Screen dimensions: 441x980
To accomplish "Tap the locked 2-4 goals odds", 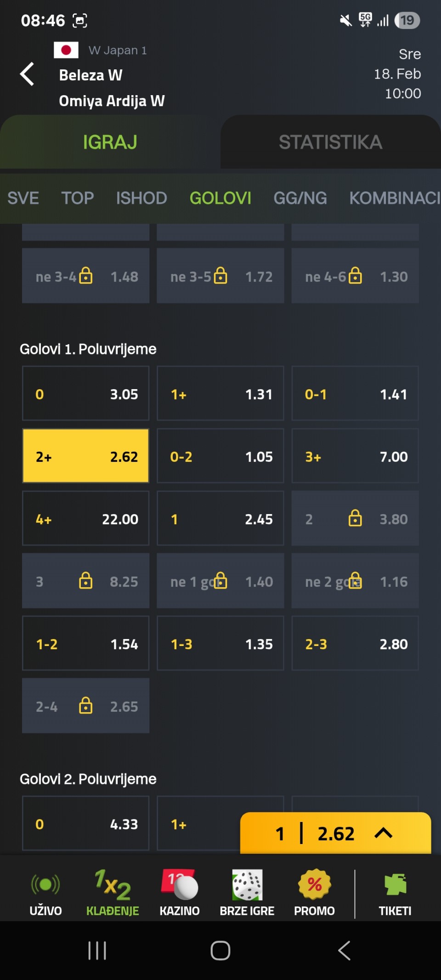I will tap(85, 706).
